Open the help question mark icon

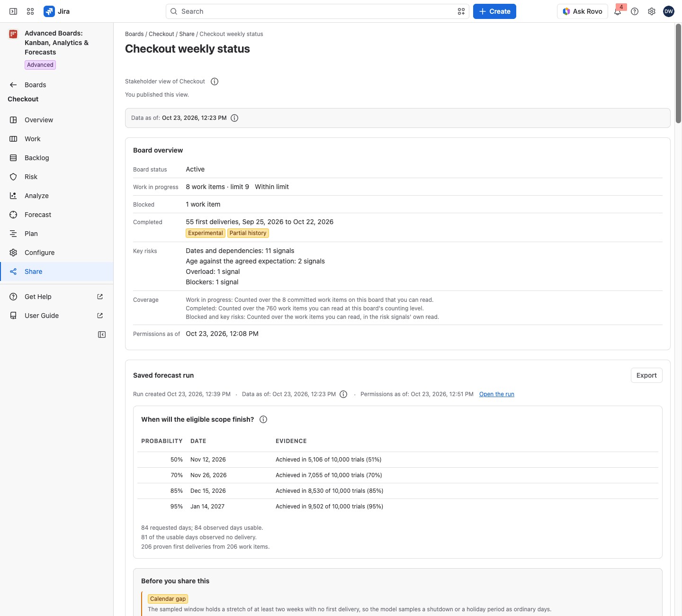635,11
